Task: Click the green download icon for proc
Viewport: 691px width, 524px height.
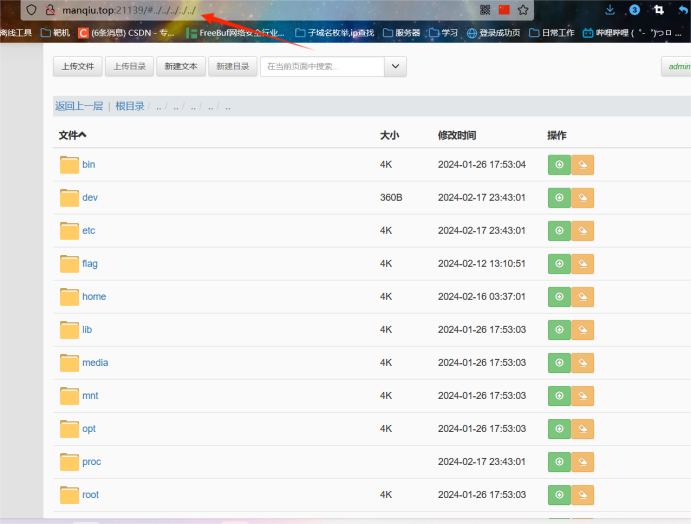Action: (559, 462)
